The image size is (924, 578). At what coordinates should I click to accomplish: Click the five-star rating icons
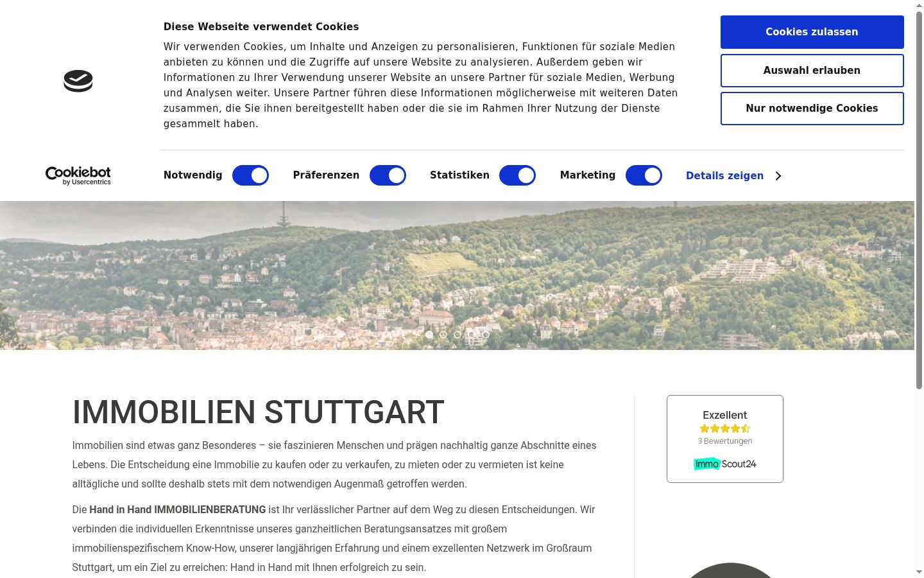(x=725, y=428)
